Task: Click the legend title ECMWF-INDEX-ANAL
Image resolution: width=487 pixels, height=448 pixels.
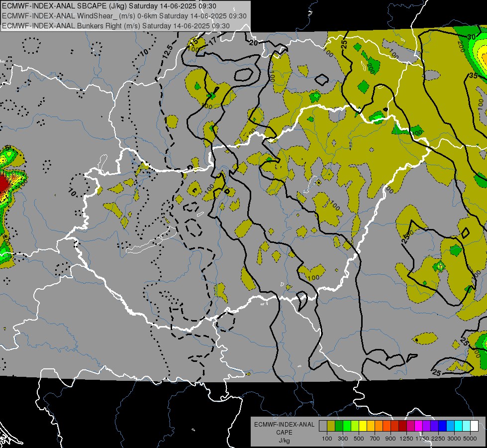Action: [x=285, y=425]
